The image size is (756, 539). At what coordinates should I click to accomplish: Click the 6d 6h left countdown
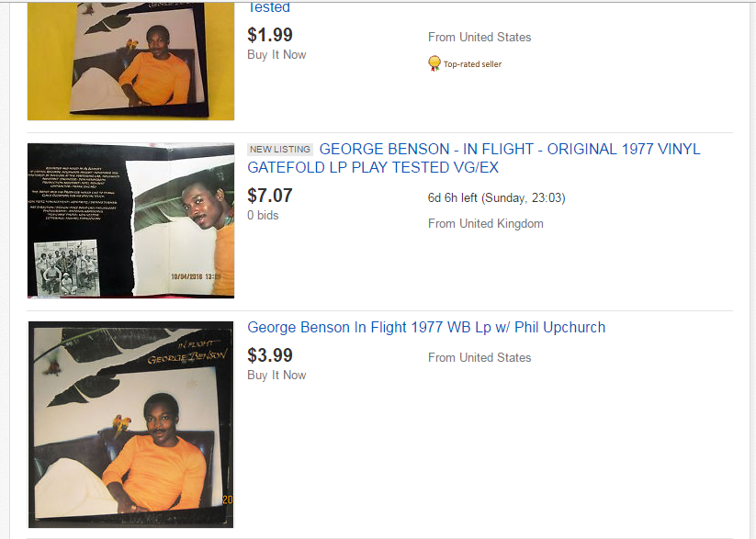tap(453, 197)
